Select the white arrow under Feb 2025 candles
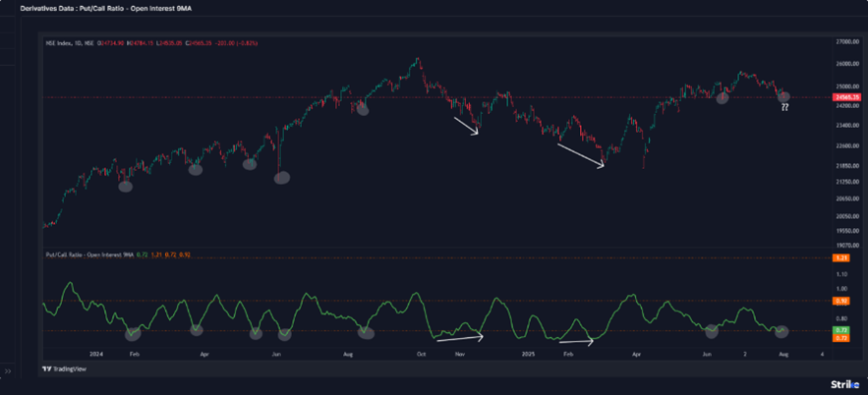 pos(580,156)
